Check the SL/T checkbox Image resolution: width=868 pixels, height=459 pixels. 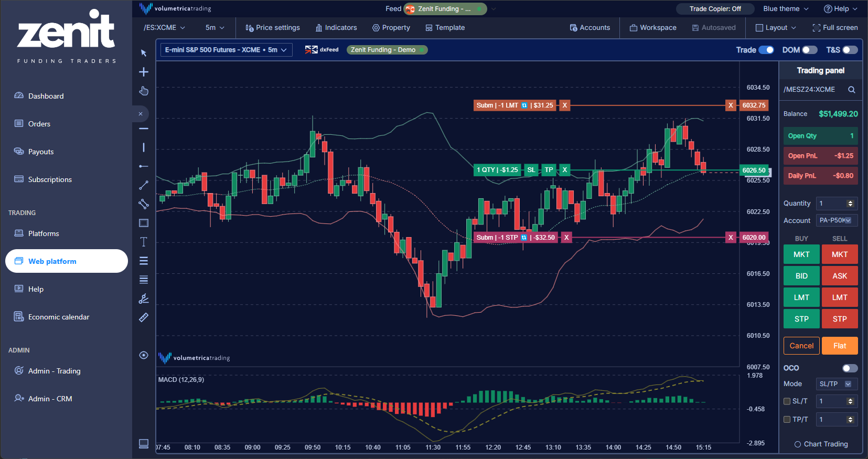tap(787, 401)
